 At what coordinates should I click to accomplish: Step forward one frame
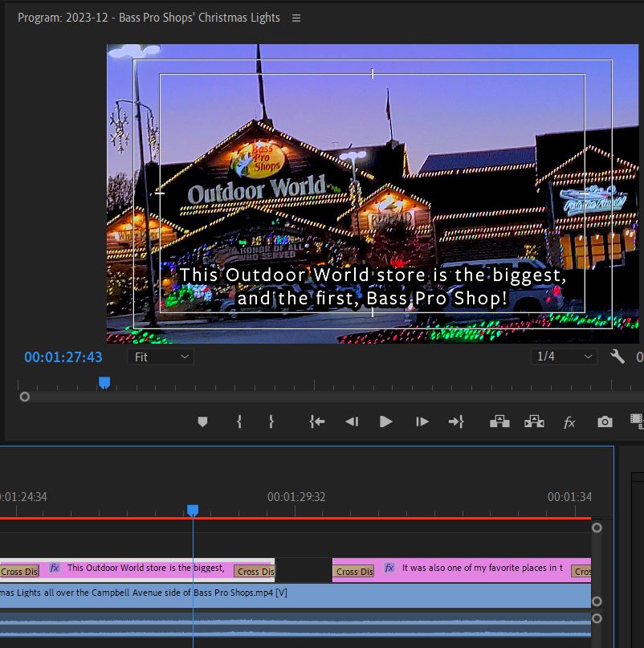click(422, 422)
